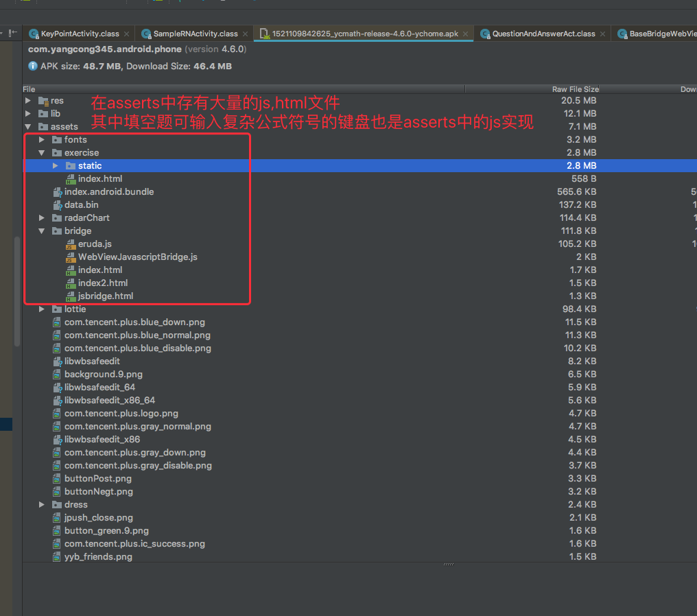Select com.tencent.plus.gray_normal.png row
Image resolution: width=697 pixels, height=616 pixels.
pyautogui.click(x=359, y=426)
